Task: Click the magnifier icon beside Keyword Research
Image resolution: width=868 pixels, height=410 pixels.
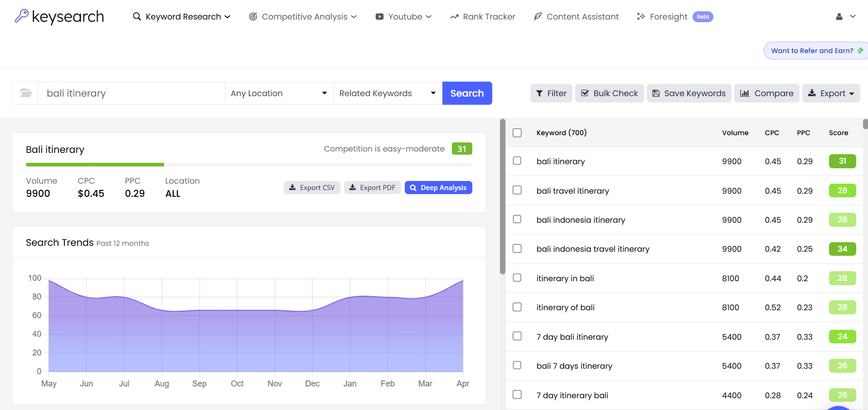Action: [137, 16]
